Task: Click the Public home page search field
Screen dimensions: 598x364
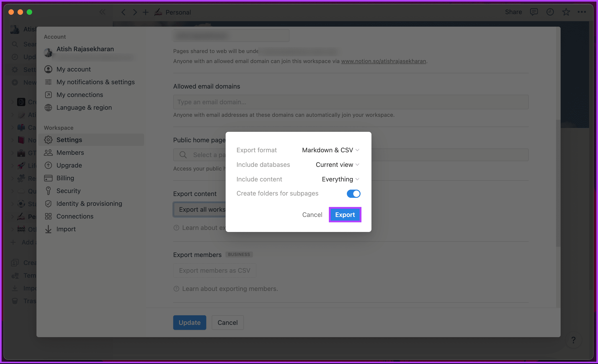Action: tap(351, 155)
